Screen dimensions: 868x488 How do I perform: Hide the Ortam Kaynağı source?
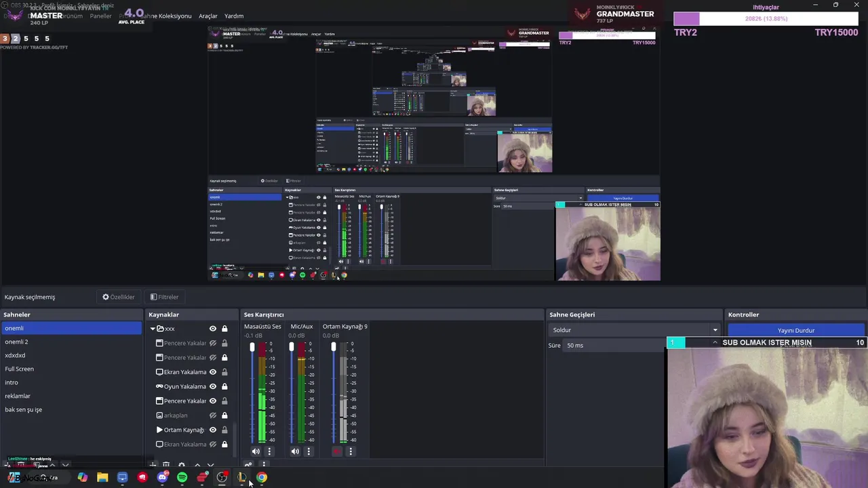coord(213,430)
